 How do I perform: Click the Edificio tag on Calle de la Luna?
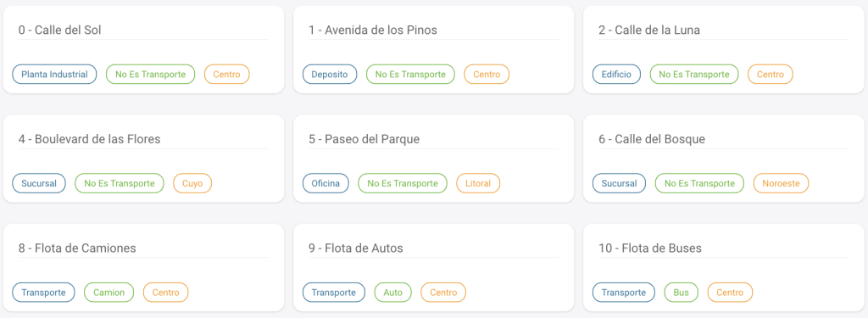click(616, 75)
